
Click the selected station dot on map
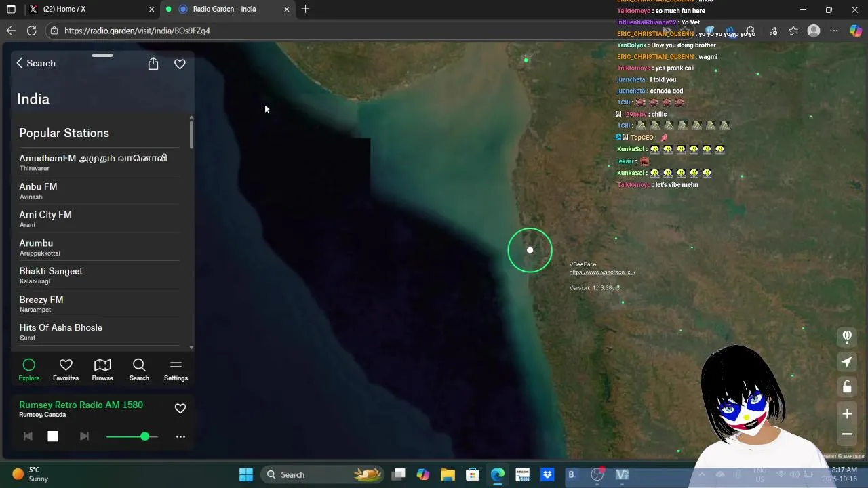(530, 250)
